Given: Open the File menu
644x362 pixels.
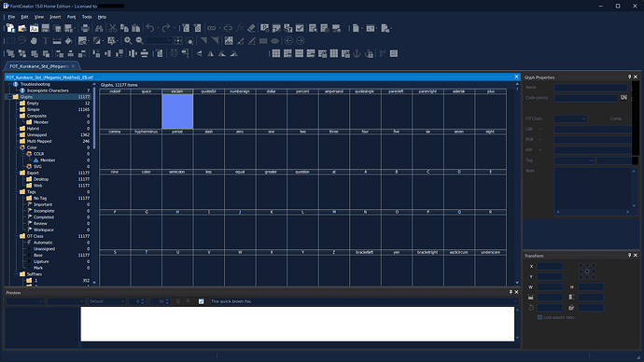Looking at the screenshot, I should click(11, 17).
